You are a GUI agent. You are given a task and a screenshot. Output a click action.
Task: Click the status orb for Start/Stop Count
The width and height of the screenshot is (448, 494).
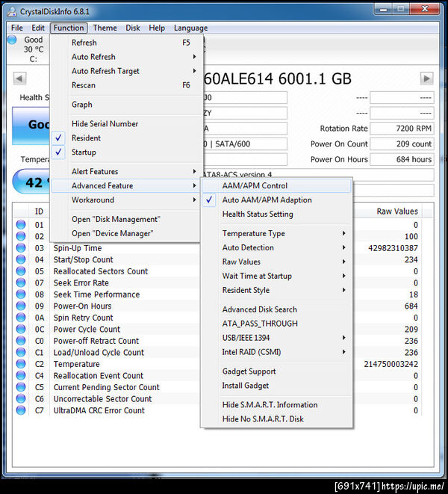21,259
